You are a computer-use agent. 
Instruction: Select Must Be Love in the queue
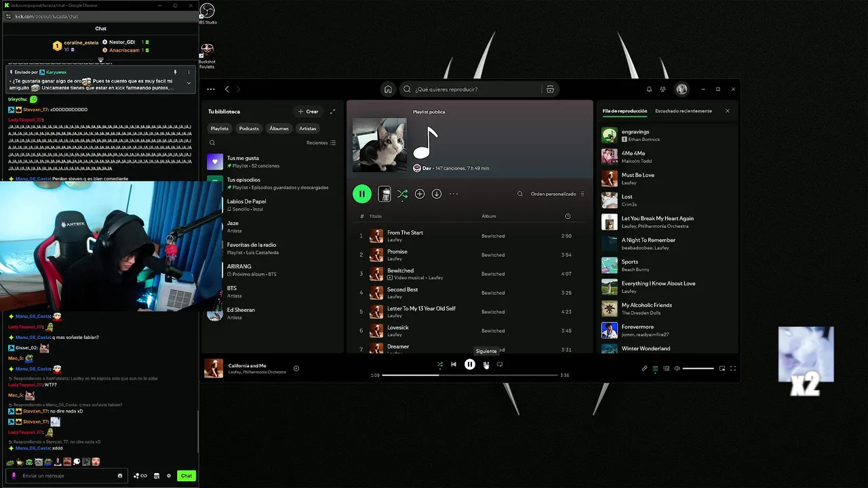pos(667,178)
